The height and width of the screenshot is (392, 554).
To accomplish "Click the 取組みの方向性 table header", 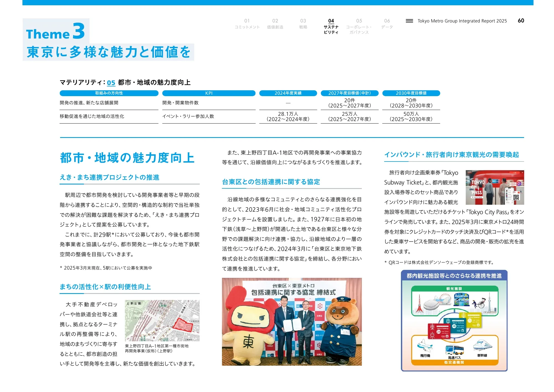I will (x=109, y=93).
